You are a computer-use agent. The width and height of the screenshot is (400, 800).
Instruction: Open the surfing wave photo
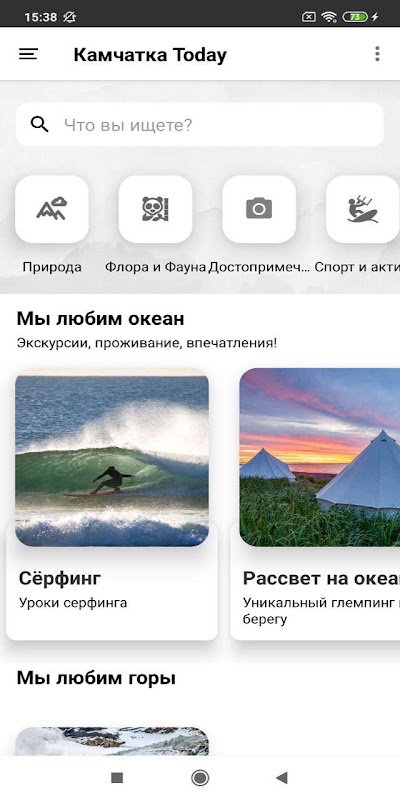(x=112, y=458)
